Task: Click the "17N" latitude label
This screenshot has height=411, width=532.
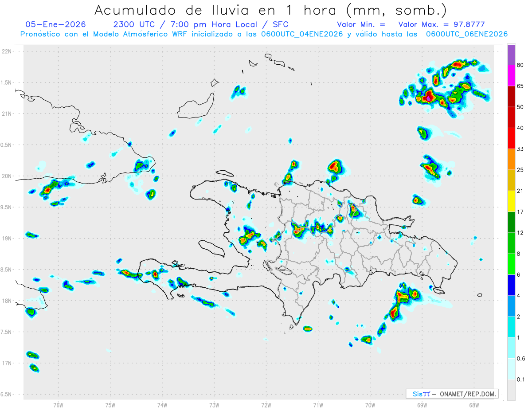Action: [x=7, y=363]
